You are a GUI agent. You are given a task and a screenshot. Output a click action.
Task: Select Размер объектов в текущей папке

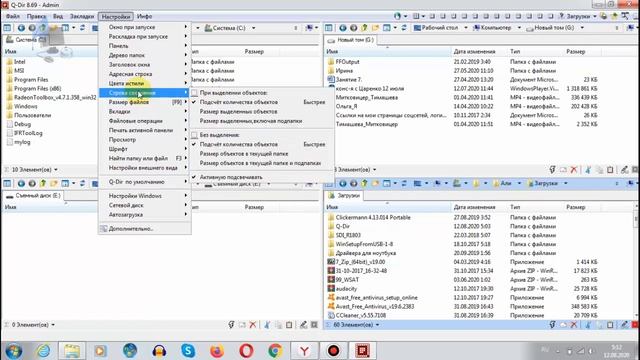point(261,154)
